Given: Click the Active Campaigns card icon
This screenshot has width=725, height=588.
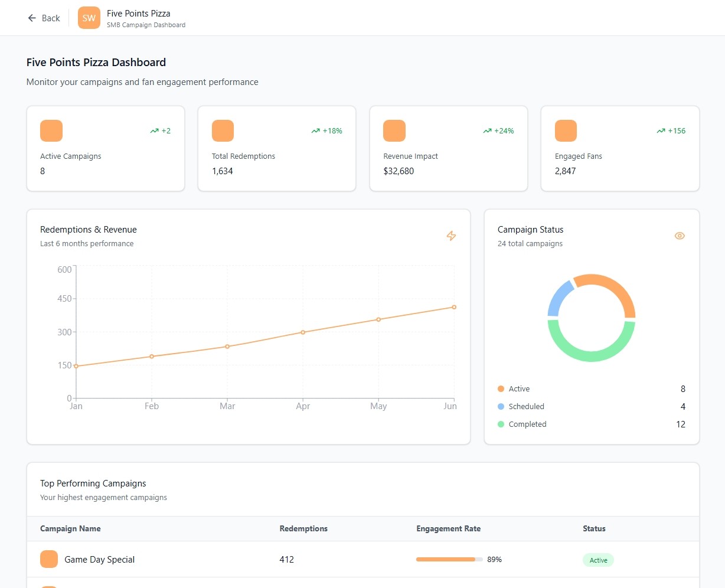Looking at the screenshot, I should (x=51, y=130).
